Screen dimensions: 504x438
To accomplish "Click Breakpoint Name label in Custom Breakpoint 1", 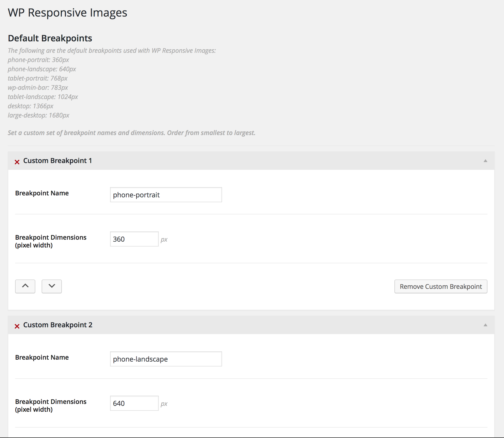I will (x=42, y=193).
